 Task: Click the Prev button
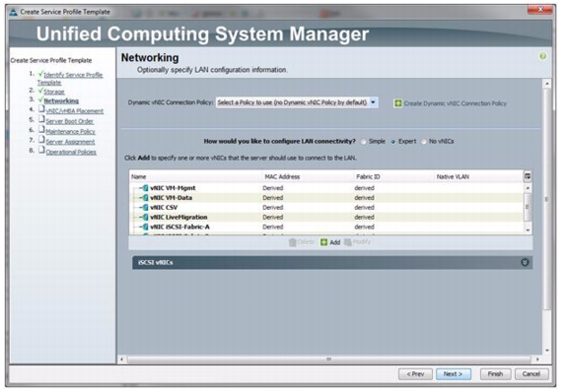tap(415, 374)
